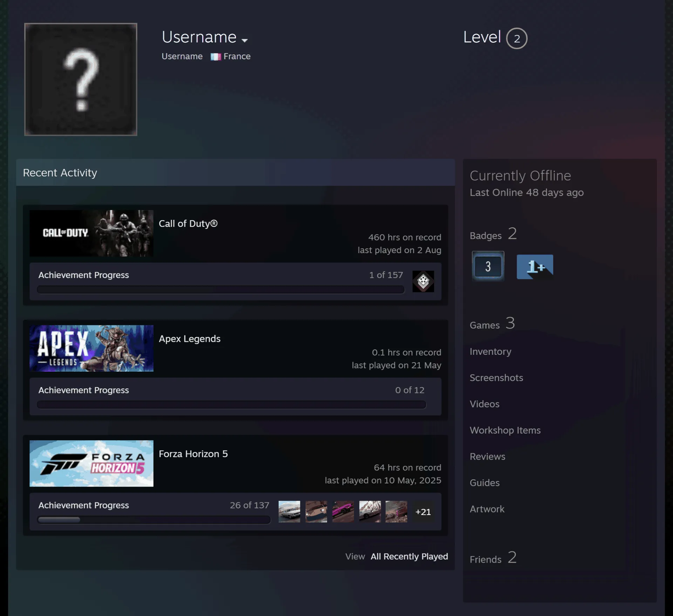Click fourth Forza achievement icon
The image size is (673, 616).
point(370,512)
